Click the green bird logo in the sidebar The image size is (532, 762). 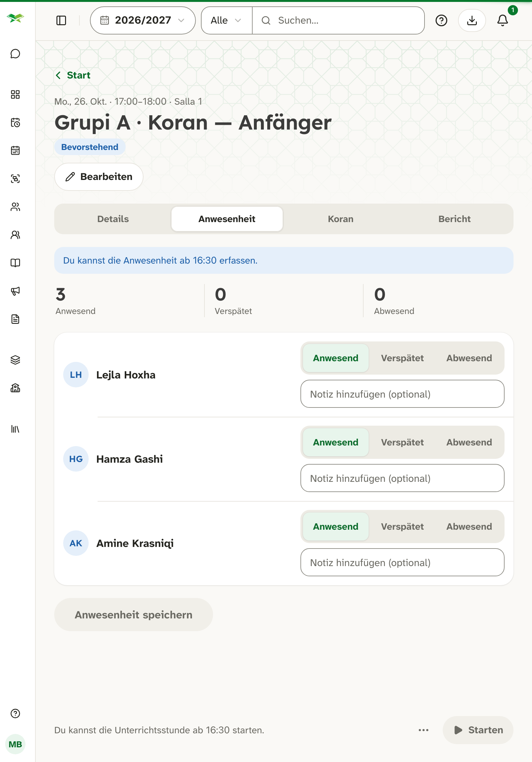coord(15,18)
